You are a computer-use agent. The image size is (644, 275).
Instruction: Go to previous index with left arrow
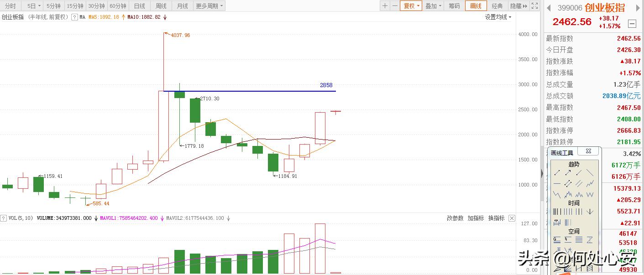coord(549,8)
